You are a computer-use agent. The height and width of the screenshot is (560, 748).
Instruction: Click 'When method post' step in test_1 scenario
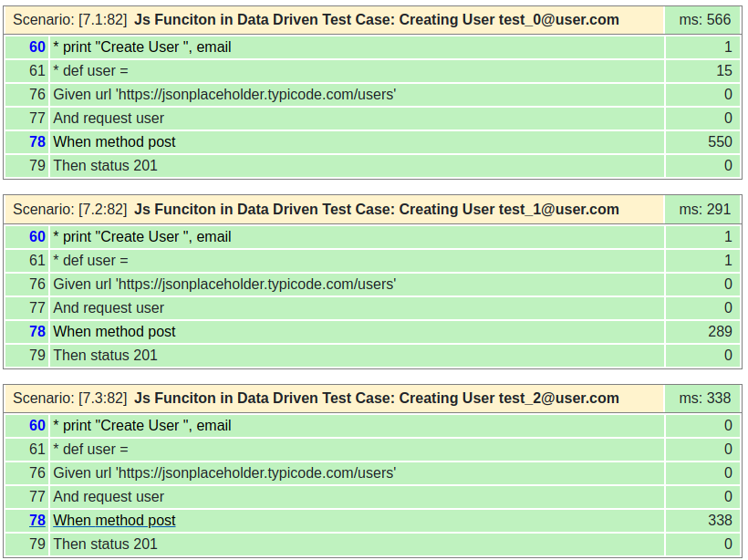(x=114, y=332)
